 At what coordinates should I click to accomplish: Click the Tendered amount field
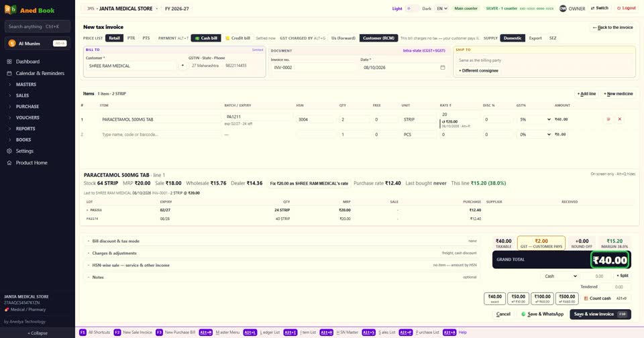(616, 287)
